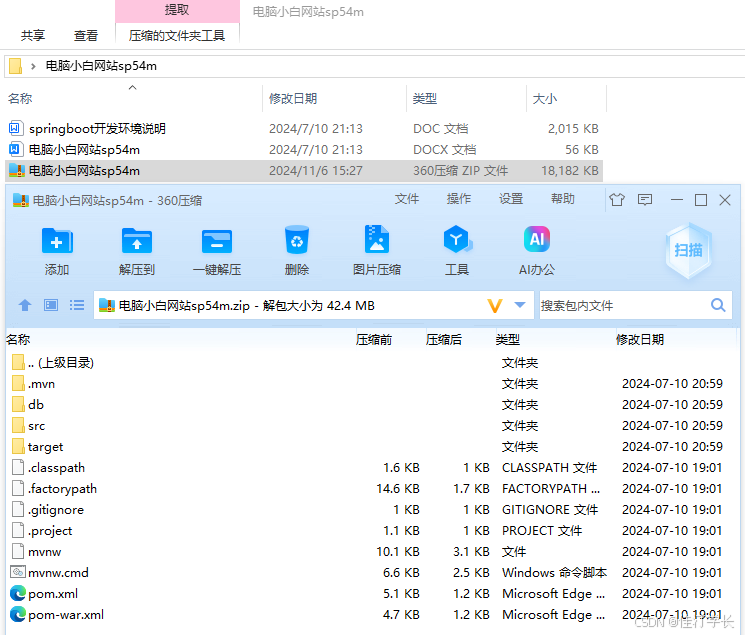Open the 帮助 menu in 360压缩
The height and width of the screenshot is (635, 745).
[563, 199]
